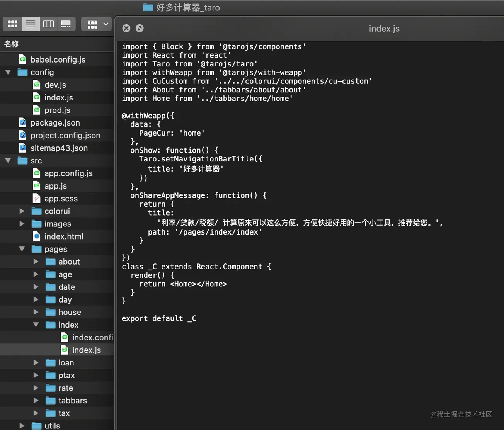Select the tax folder name
The height and width of the screenshot is (430, 504).
pos(64,413)
